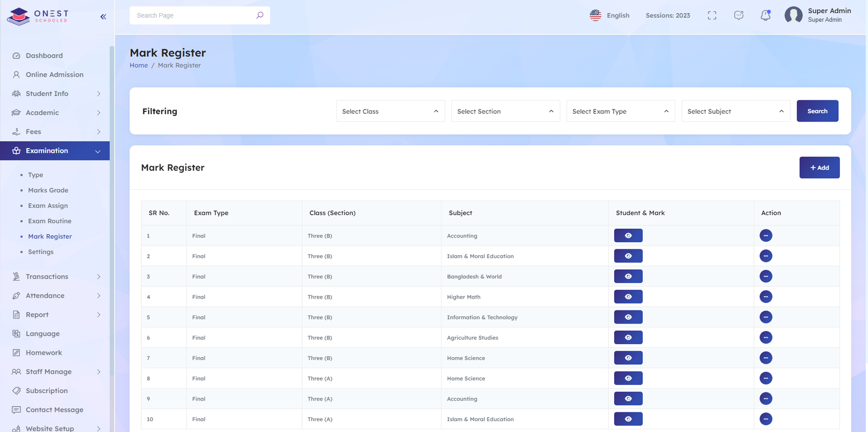The image size is (868, 432).
Task: View student marks for Agriculture Studies
Action: click(628, 338)
